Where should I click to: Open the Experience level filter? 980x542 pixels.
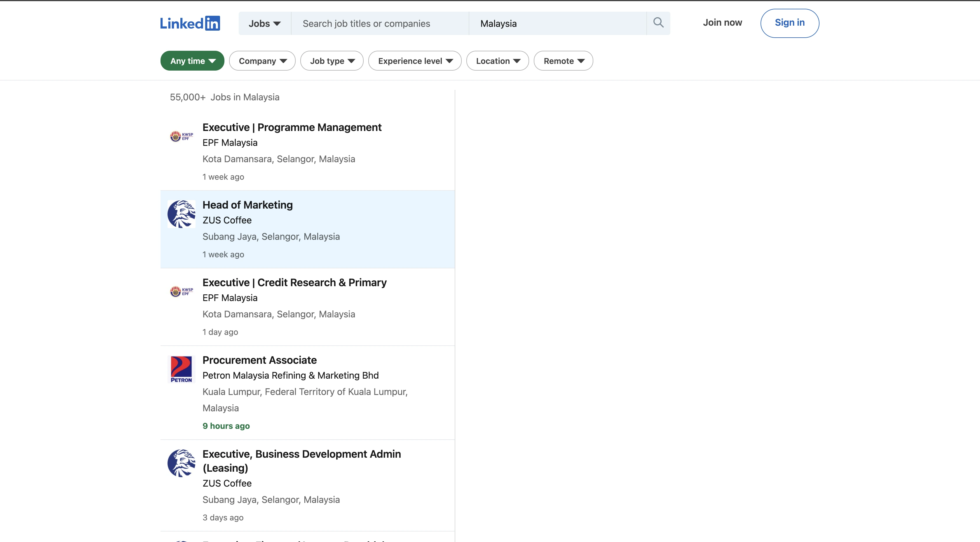[x=415, y=61]
